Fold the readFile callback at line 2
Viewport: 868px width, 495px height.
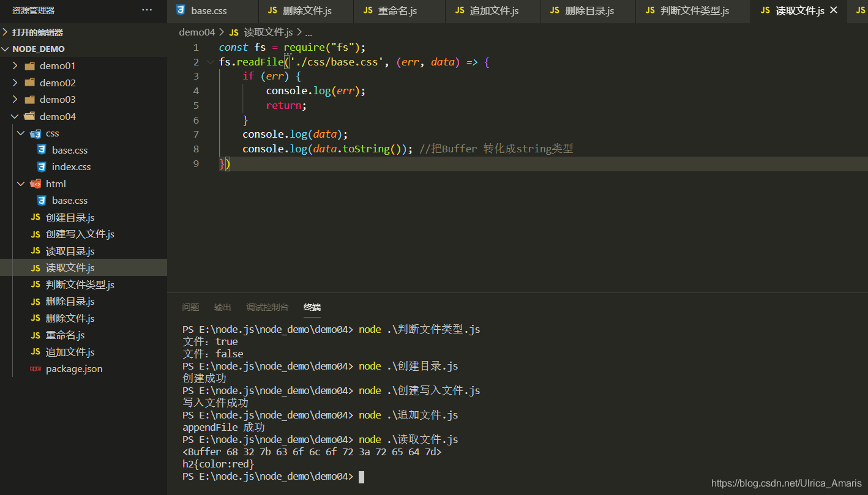point(211,62)
